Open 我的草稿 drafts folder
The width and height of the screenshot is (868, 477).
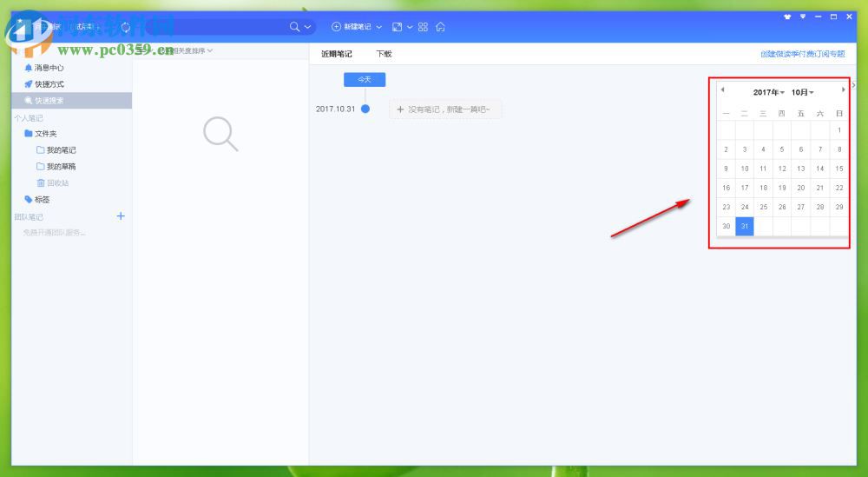click(56, 166)
